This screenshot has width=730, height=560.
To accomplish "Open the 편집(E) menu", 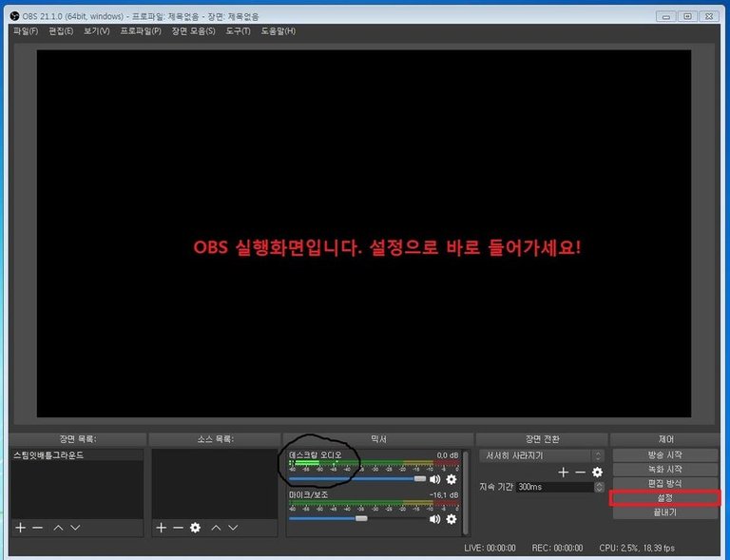I will (61, 31).
